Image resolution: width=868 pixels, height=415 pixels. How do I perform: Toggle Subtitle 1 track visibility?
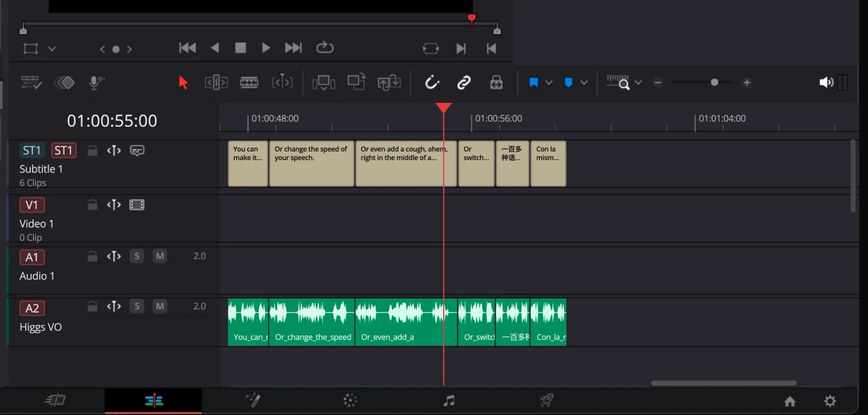[137, 151]
